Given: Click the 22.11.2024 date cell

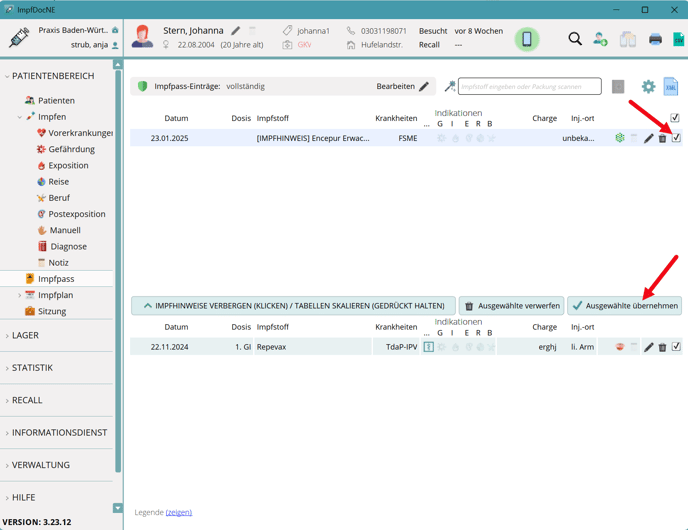Looking at the screenshot, I should coord(169,347).
